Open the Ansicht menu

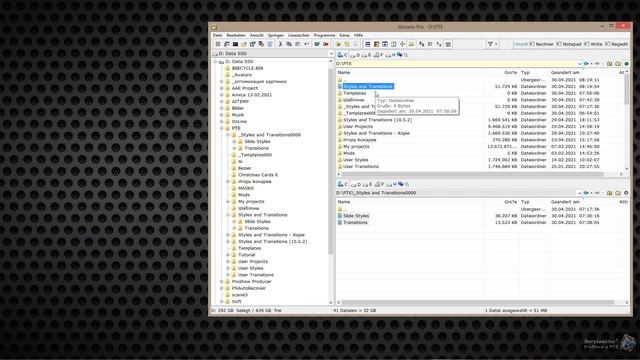pyautogui.click(x=256, y=36)
